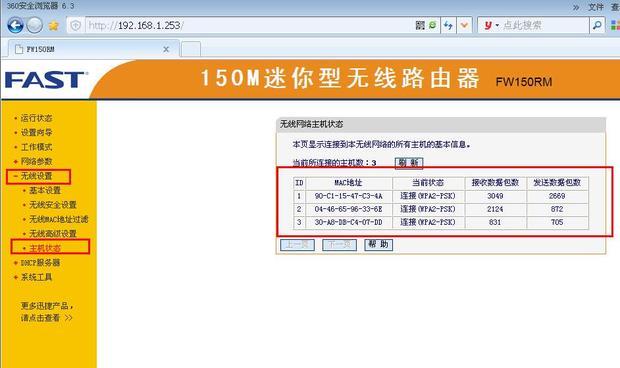Open 工作模式 in the sidebar
This screenshot has width=620, height=368.
pyautogui.click(x=36, y=147)
